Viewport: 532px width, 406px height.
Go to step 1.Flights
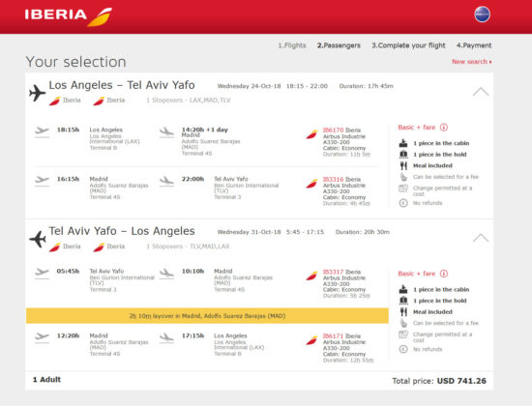(292, 45)
